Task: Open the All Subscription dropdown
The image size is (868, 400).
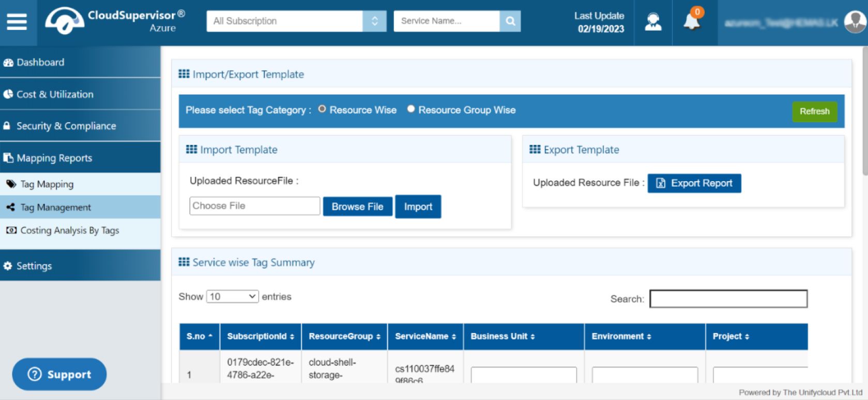Action: pyautogui.click(x=296, y=21)
